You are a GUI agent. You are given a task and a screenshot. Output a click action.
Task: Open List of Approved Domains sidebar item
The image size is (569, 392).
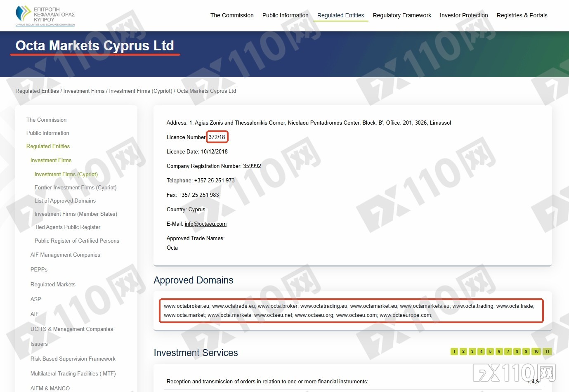point(65,201)
